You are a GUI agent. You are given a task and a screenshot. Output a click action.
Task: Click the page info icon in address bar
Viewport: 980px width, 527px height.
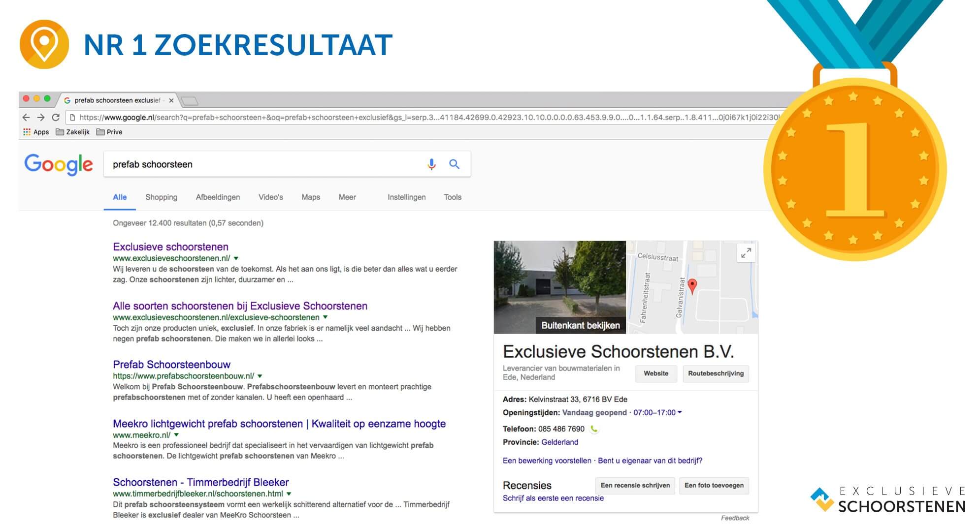[x=72, y=118]
